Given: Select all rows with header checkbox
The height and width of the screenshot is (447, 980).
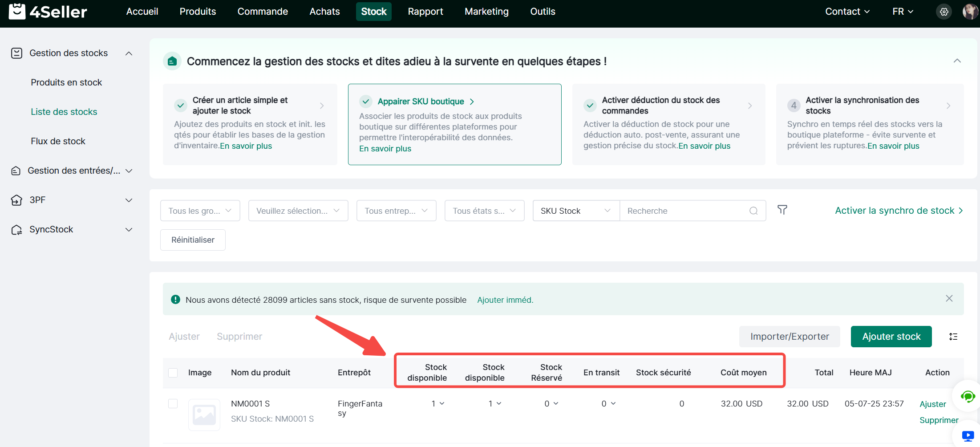Looking at the screenshot, I should [173, 373].
